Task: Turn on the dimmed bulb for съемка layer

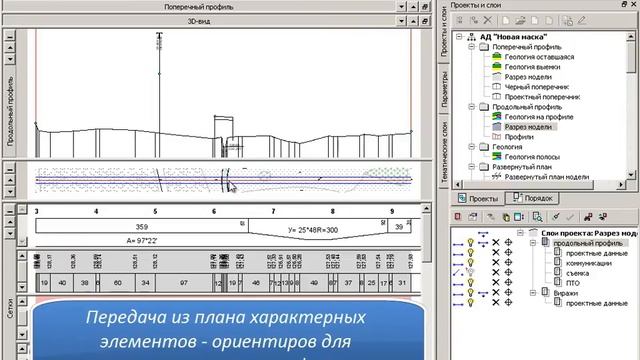Action: [471, 272]
